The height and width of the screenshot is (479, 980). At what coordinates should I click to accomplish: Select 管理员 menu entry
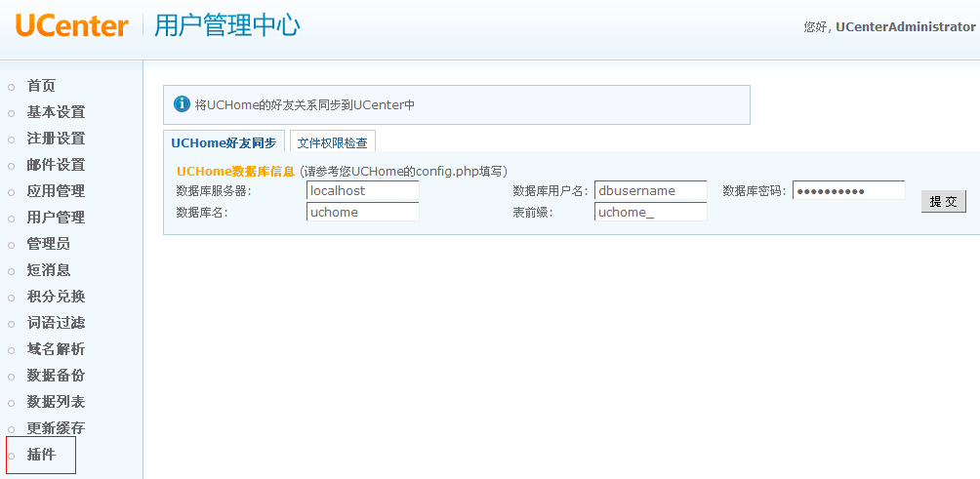click(x=49, y=244)
